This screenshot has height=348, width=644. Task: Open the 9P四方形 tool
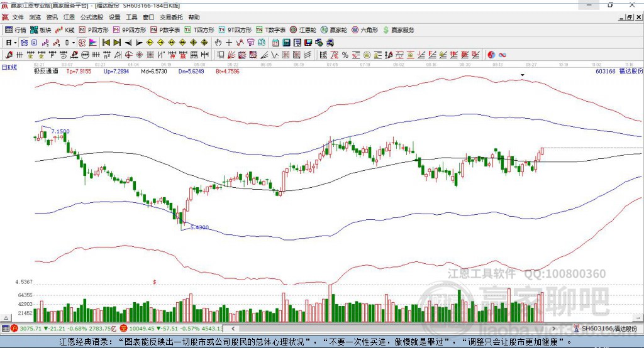click(130, 30)
